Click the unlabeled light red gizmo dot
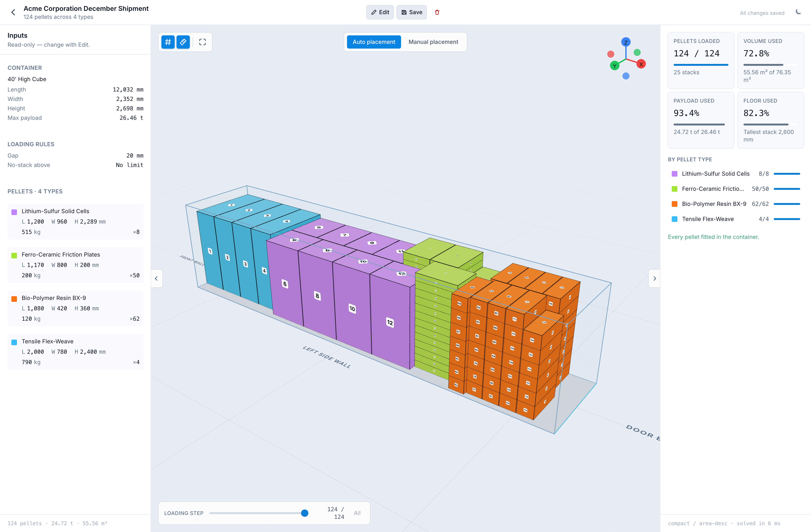This screenshot has height=532, width=811. 611,54
